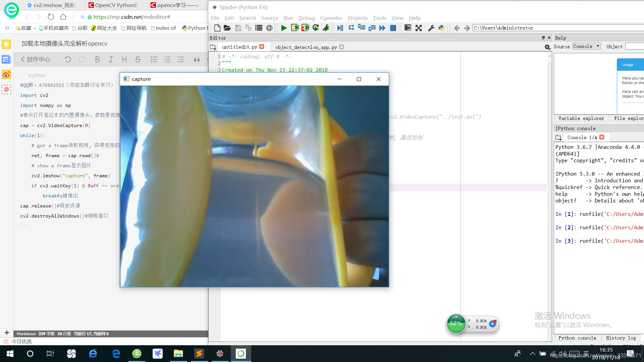Image resolution: width=644 pixels, height=362 pixels.
Task: Stop debugging with the blue square
Action: [393, 28]
